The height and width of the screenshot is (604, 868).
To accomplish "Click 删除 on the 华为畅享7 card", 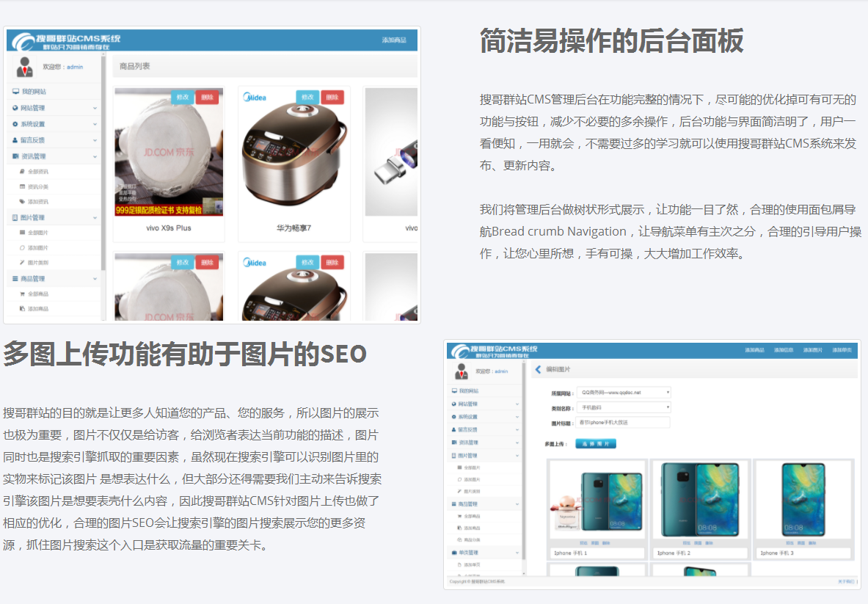I will pos(332,97).
